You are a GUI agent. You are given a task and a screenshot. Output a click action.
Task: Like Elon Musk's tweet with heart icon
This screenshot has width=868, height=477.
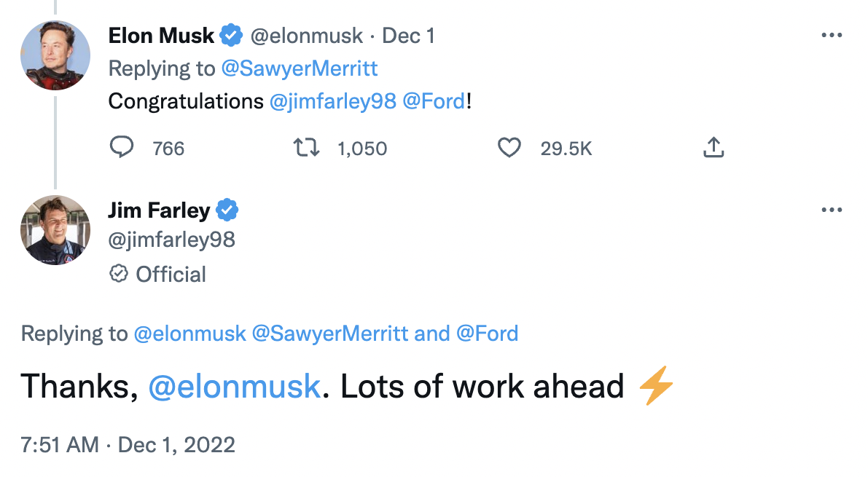point(509,148)
